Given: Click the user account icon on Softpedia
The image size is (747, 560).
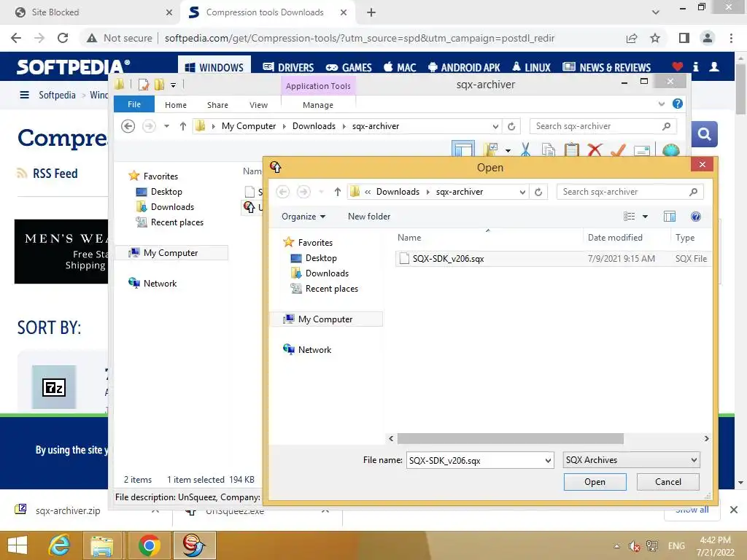Looking at the screenshot, I should (713, 66).
